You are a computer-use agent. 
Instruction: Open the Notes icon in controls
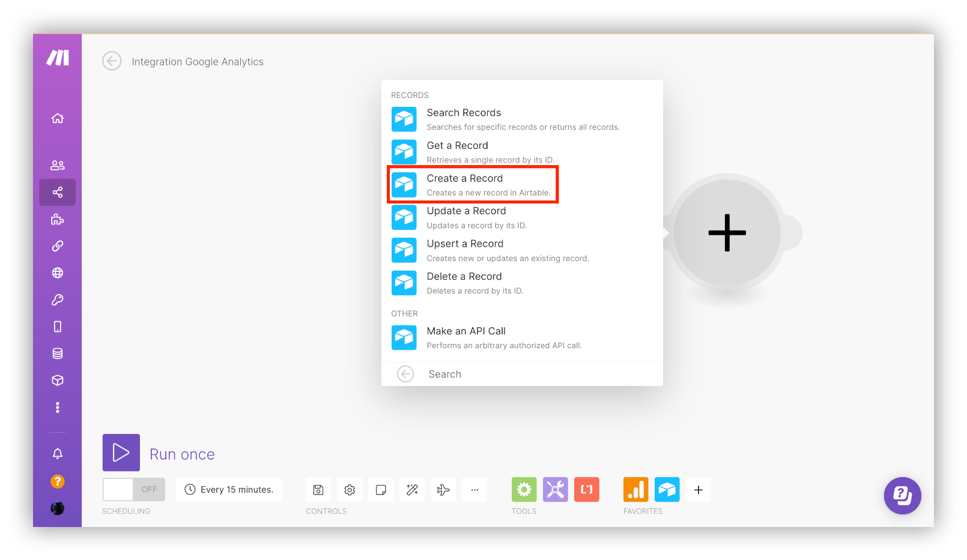[381, 490]
